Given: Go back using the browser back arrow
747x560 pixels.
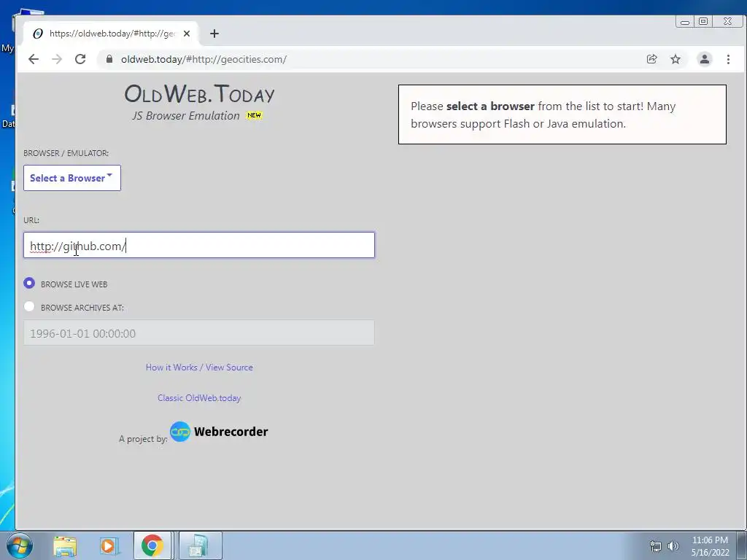Looking at the screenshot, I should tap(34, 59).
